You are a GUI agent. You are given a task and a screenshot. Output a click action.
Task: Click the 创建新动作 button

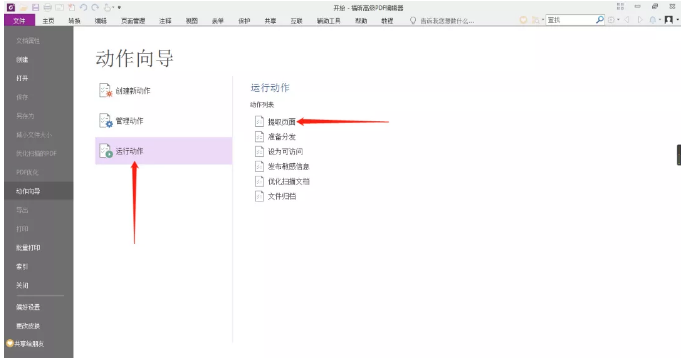164,90
